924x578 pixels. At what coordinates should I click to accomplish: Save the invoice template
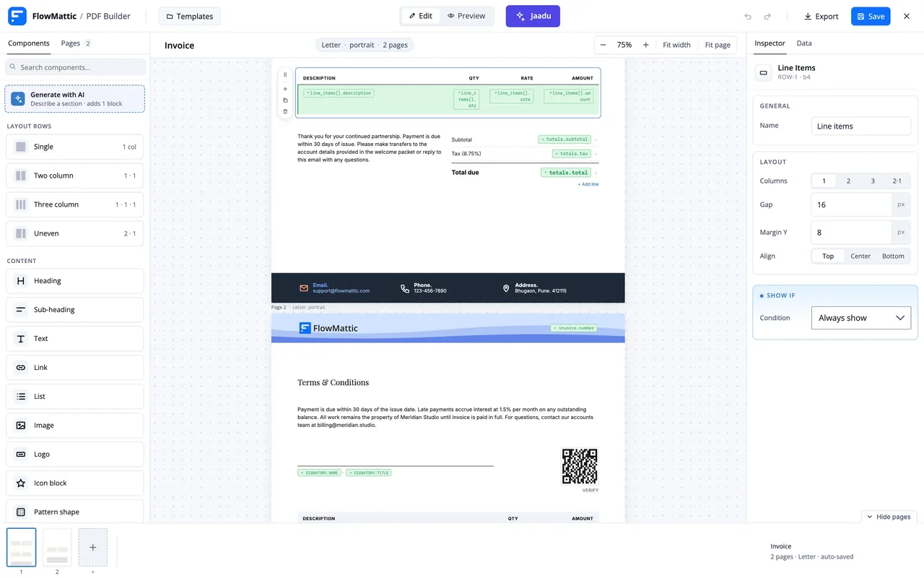tap(871, 16)
